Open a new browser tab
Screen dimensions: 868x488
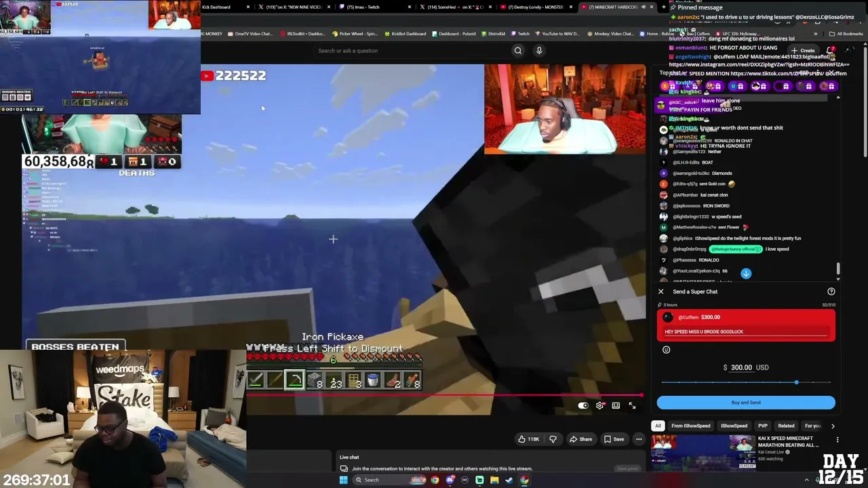pos(664,7)
